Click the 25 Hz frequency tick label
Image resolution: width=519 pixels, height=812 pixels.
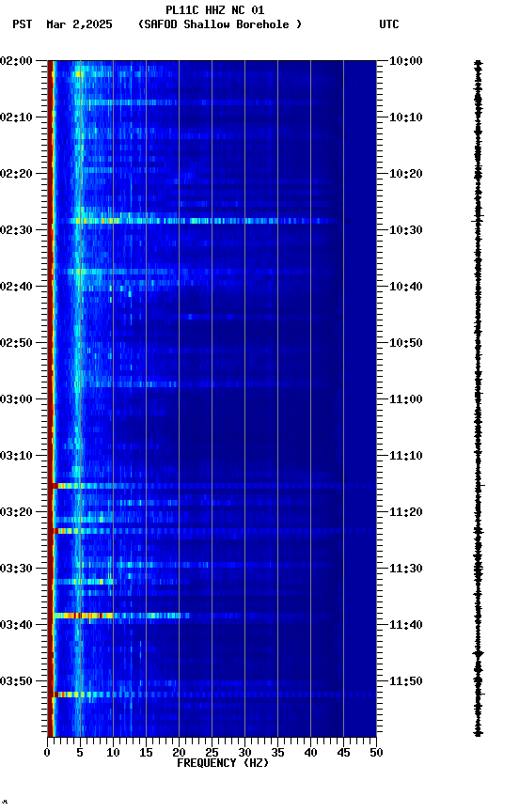212,753
